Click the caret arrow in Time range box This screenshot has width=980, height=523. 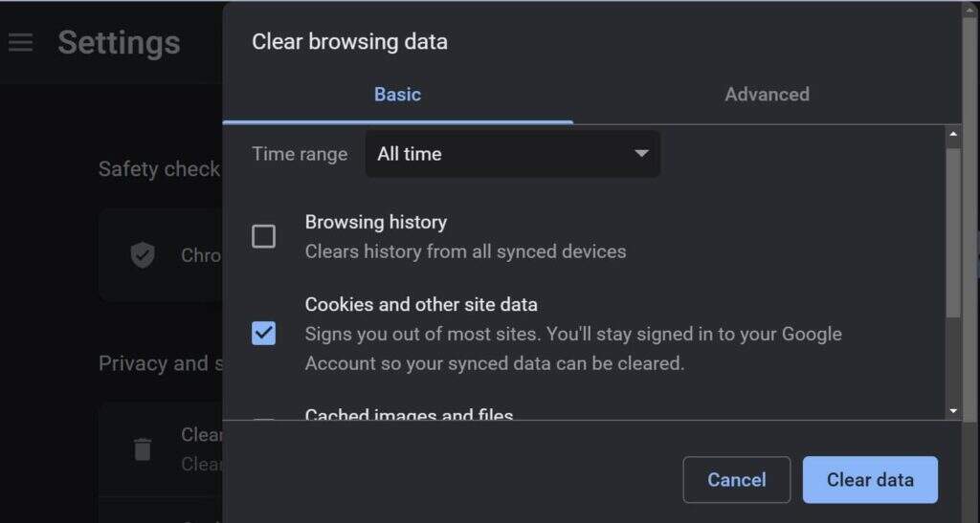(x=641, y=154)
